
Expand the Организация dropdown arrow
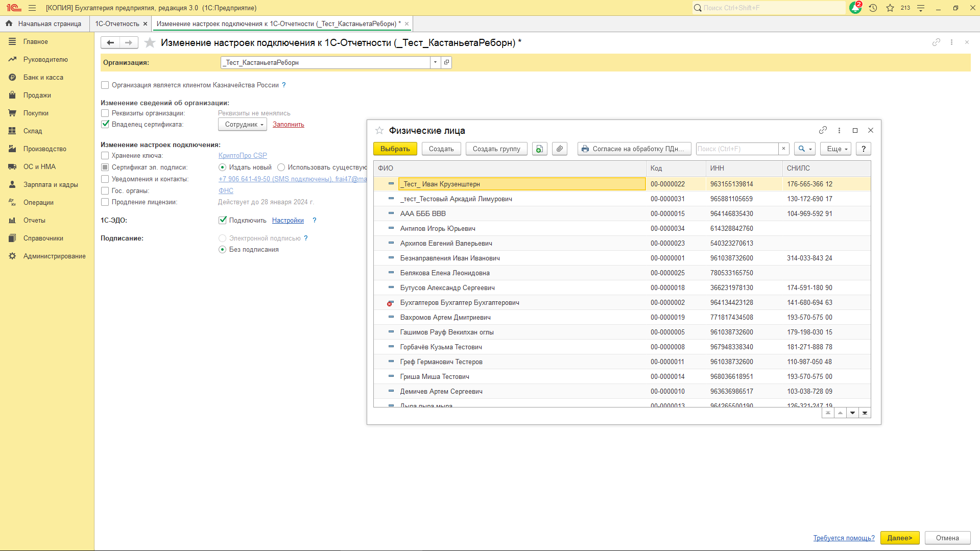[x=435, y=62]
